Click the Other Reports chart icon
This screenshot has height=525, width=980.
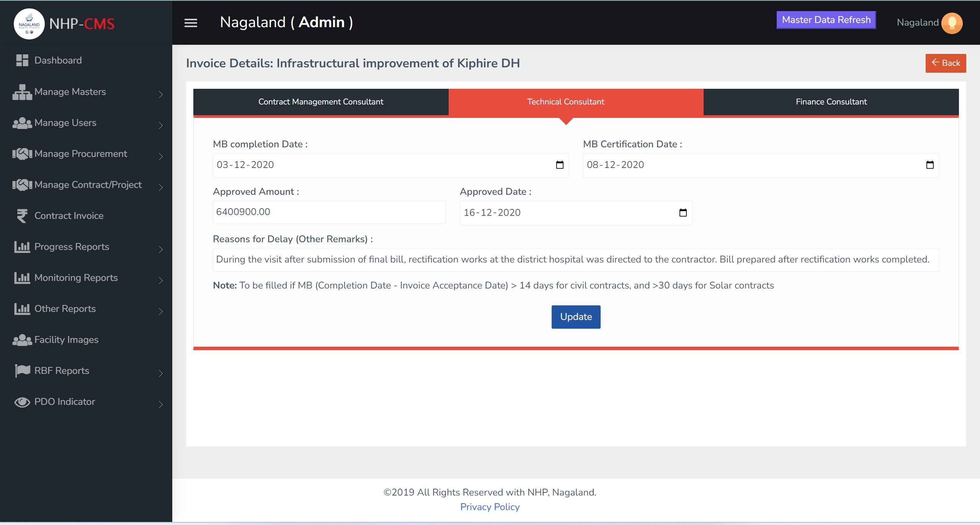click(22, 309)
